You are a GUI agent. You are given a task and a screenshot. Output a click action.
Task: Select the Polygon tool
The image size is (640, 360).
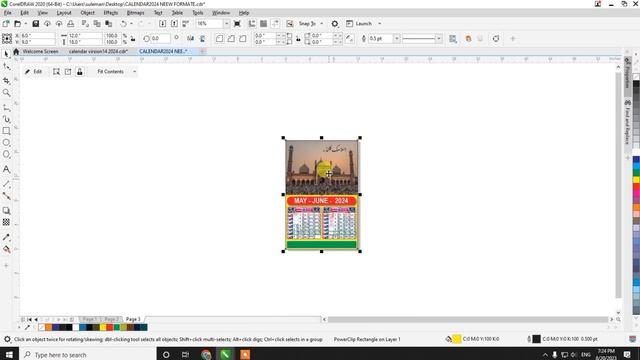pos(6,154)
